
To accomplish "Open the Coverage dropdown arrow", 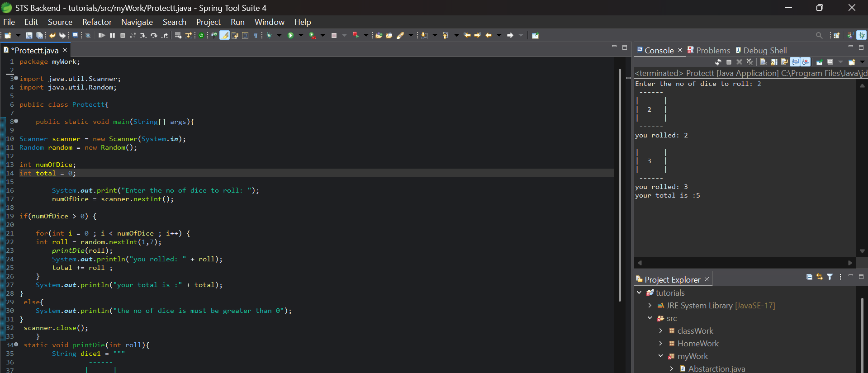I will [x=323, y=35].
